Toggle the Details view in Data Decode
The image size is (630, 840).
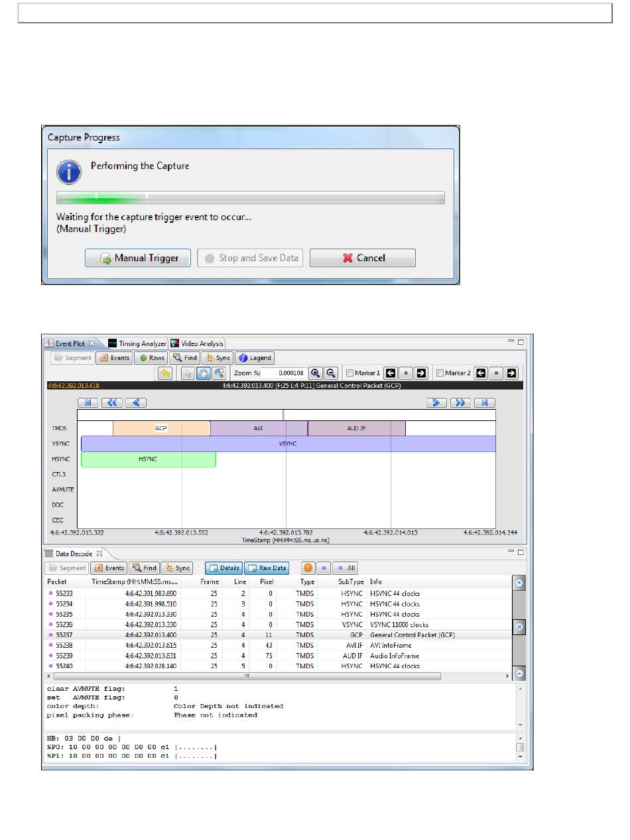[x=223, y=568]
